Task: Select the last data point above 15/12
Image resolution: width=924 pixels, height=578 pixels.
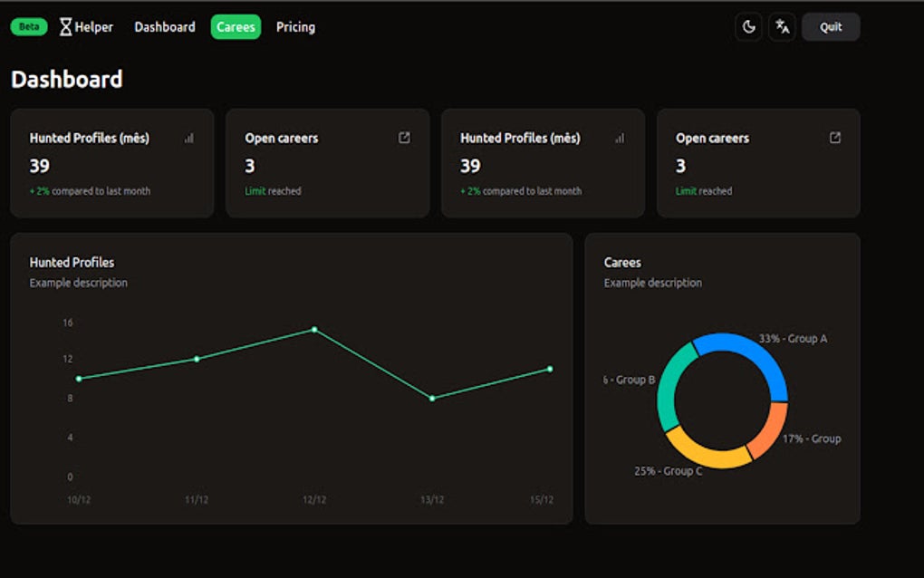Action: (x=550, y=370)
